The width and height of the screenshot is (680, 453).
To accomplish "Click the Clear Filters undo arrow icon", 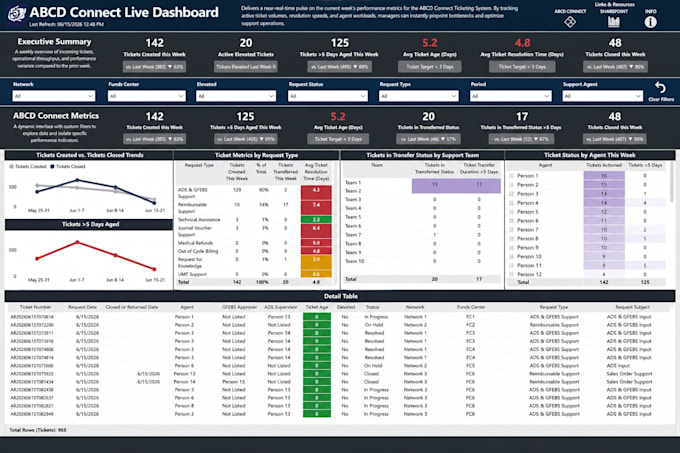I will tap(660, 88).
